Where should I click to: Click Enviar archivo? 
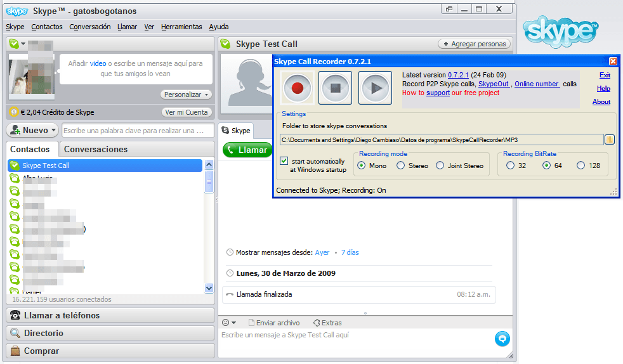pyautogui.click(x=274, y=323)
